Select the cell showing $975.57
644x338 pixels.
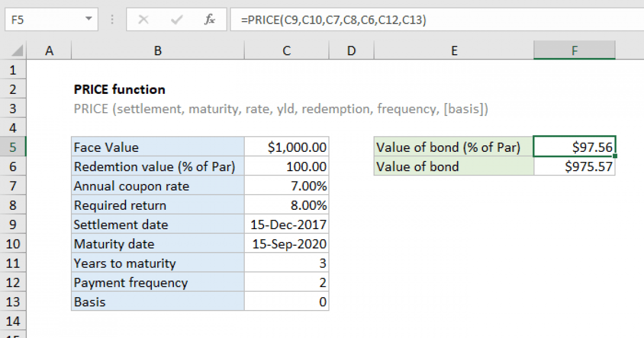pyautogui.click(x=574, y=166)
